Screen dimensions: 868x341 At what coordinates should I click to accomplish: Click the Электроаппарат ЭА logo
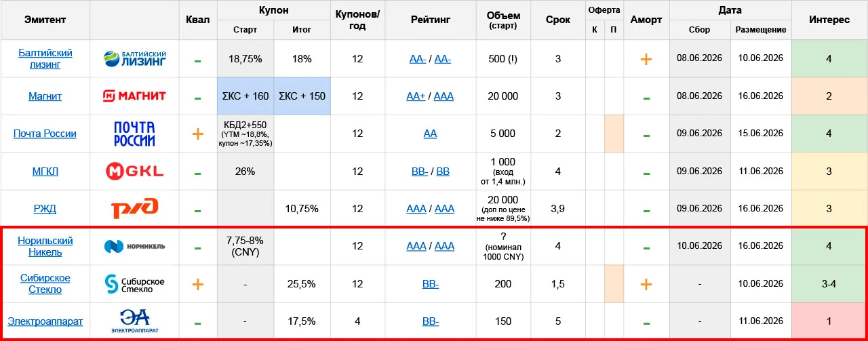134,321
